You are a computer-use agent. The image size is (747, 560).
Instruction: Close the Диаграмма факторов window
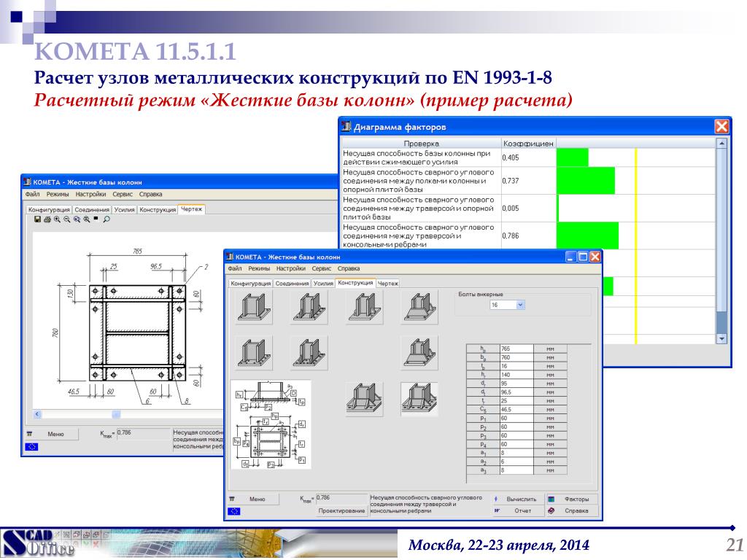(x=721, y=127)
